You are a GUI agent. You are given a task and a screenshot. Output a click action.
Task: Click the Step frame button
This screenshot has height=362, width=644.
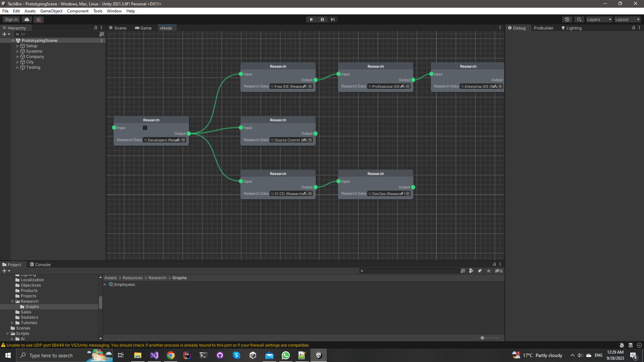pos(332,19)
